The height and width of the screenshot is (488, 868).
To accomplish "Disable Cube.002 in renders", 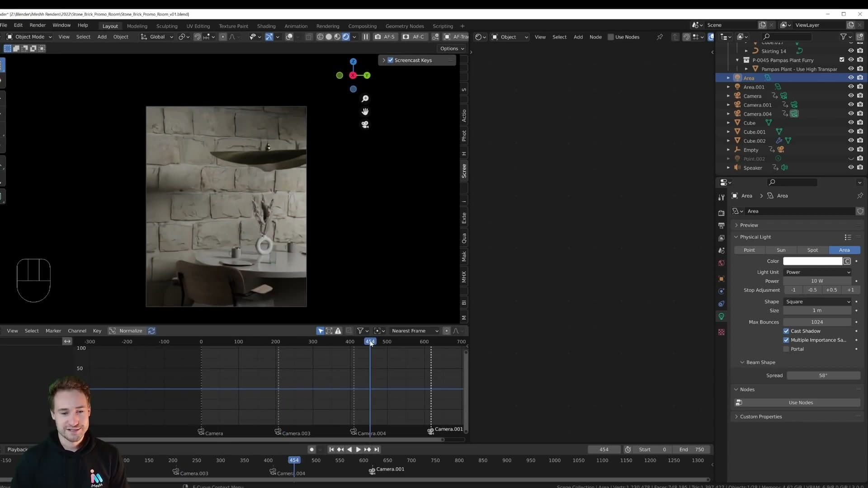I will 860,141.
